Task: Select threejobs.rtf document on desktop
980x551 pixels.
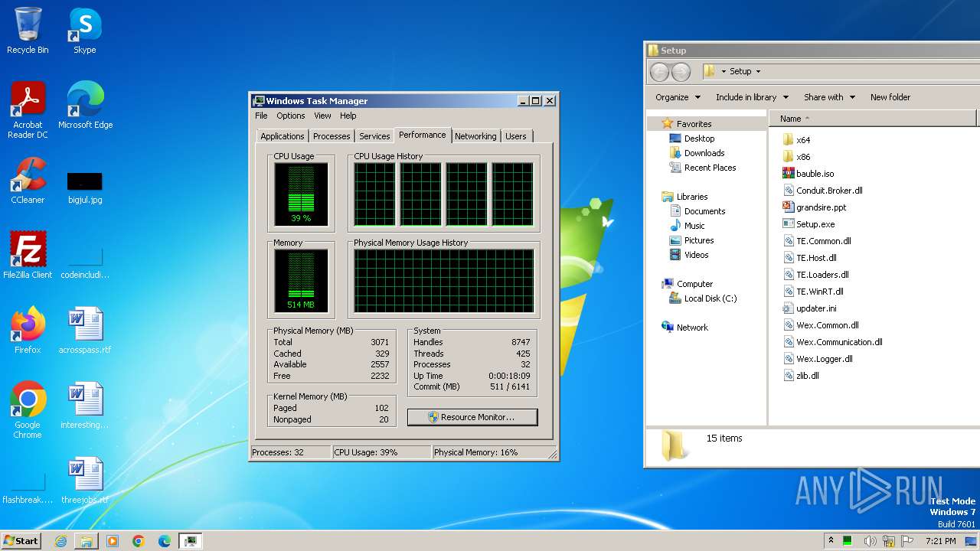Action: (x=85, y=480)
